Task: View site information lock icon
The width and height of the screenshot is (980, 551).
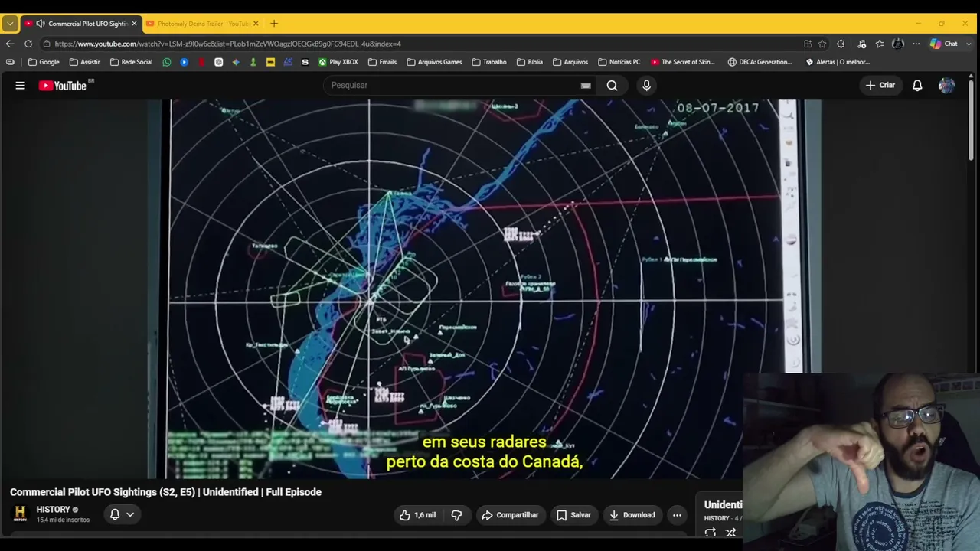Action: (x=47, y=44)
